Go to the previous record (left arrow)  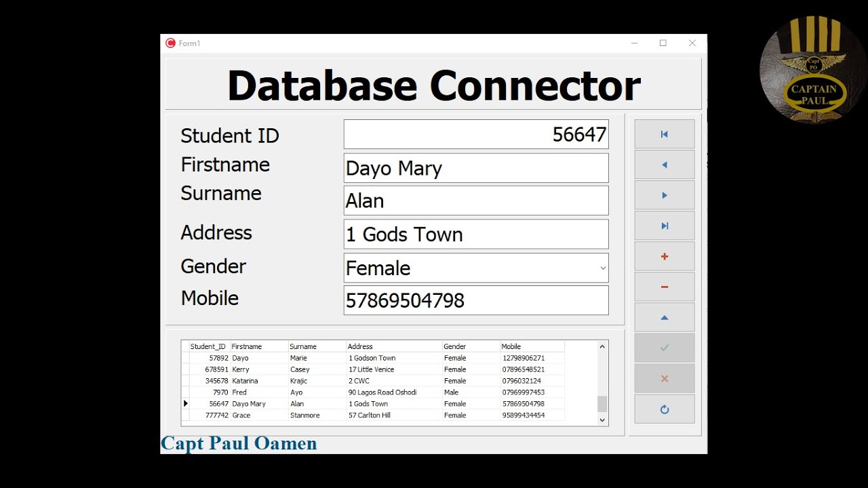[x=665, y=165]
